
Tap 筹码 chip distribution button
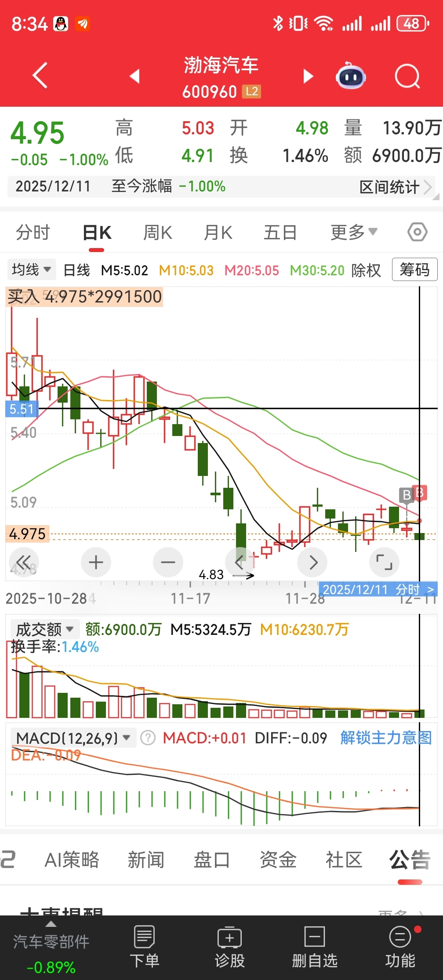tap(414, 269)
